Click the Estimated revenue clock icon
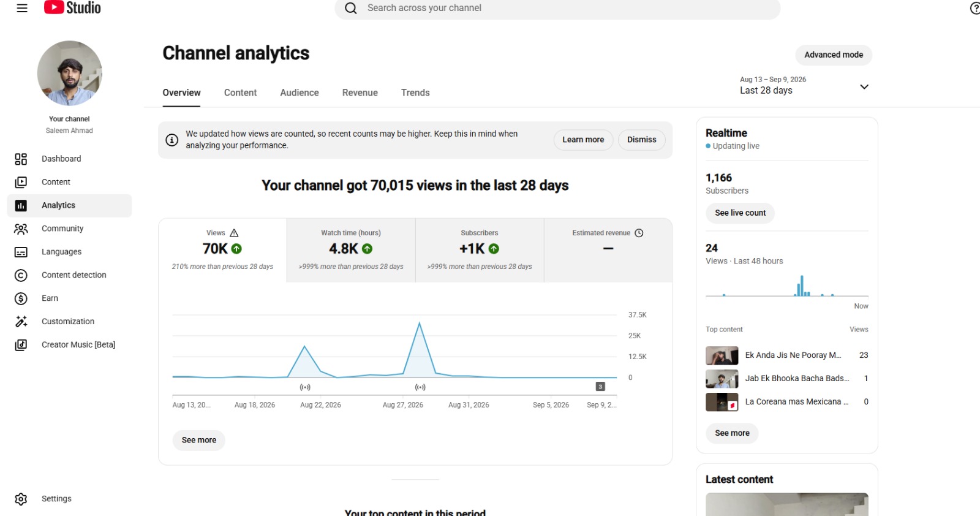The width and height of the screenshot is (980, 516). coord(639,233)
